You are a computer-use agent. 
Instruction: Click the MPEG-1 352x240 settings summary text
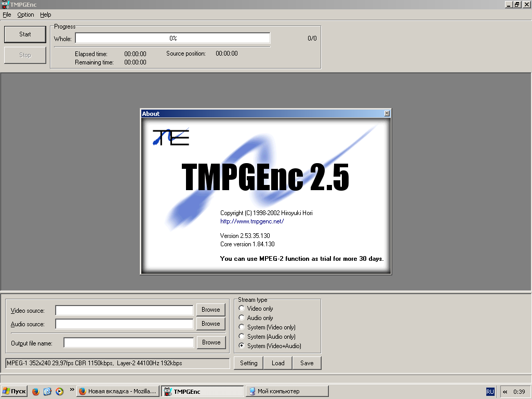(95, 363)
